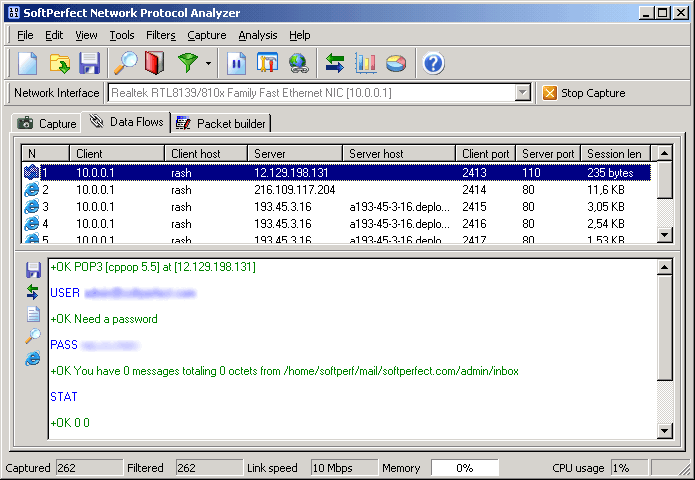
Task: Open the dropdown arrow next to filter funnel
Action: pos(208,64)
